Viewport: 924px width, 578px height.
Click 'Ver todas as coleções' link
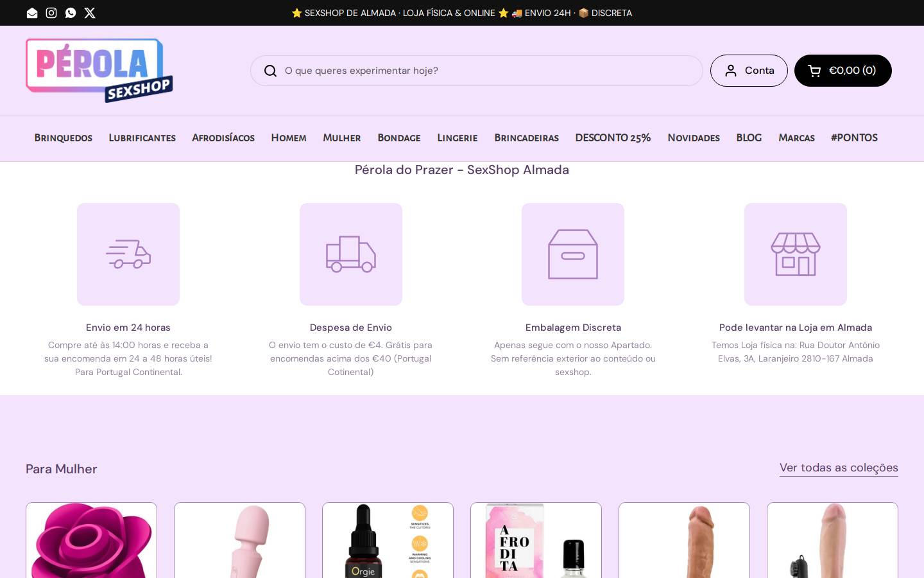tap(839, 468)
